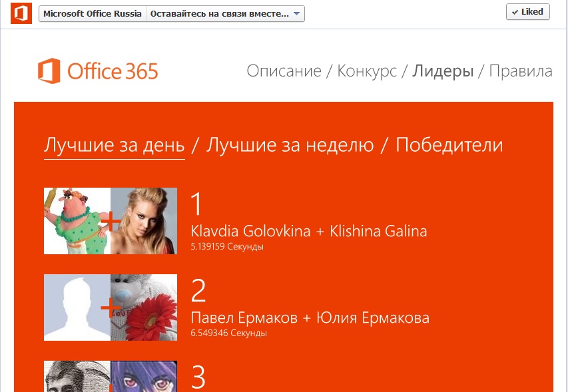Click the sketch portrait avatar in third place

tap(77, 377)
